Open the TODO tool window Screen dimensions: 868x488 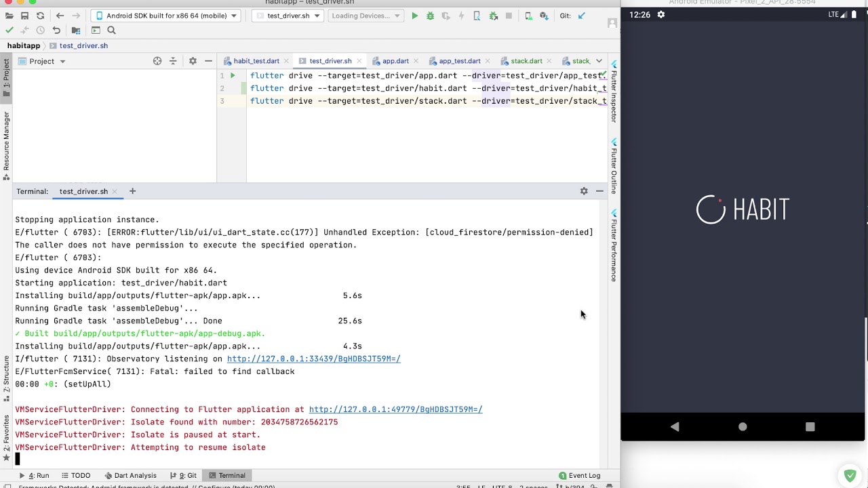click(x=75, y=475)
